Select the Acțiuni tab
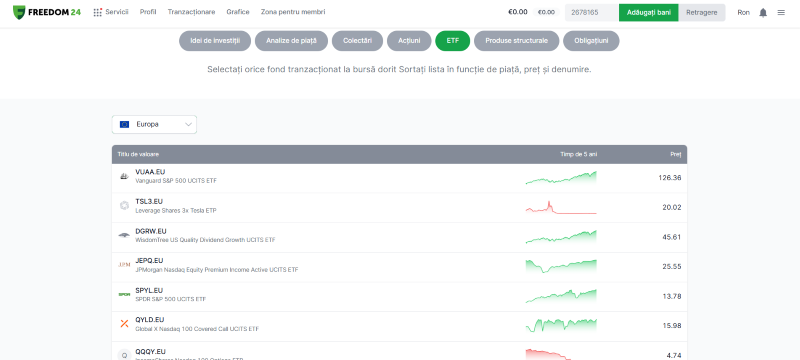This screenshot has width=800, height=360. pyautogui.click(x=409, y=41)
